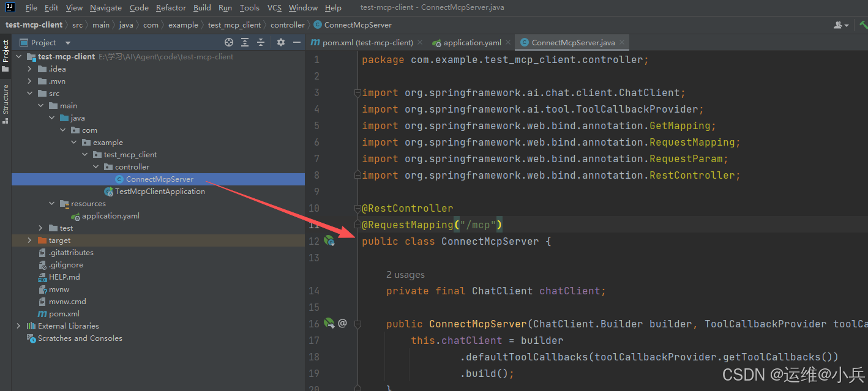The width and height of the screenshot is (868, 391).
Task: Expand the target folder
Action: click(x=30, y=240)
